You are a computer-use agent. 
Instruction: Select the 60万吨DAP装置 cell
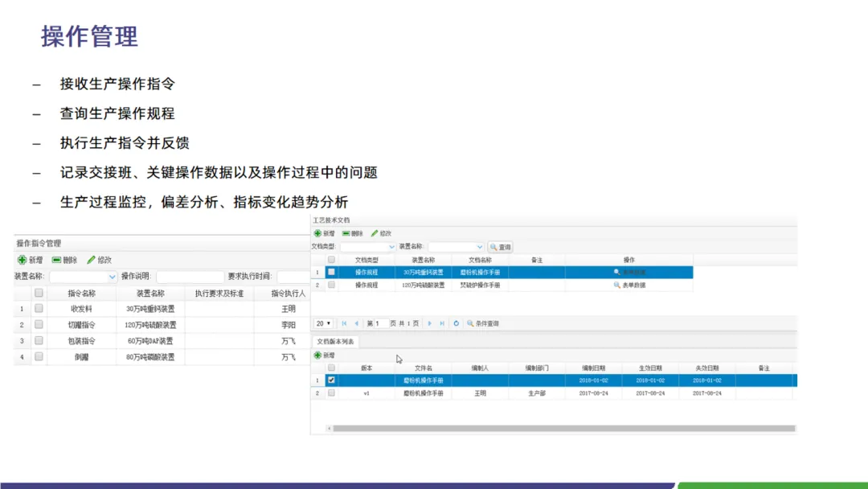pos(150,341)
